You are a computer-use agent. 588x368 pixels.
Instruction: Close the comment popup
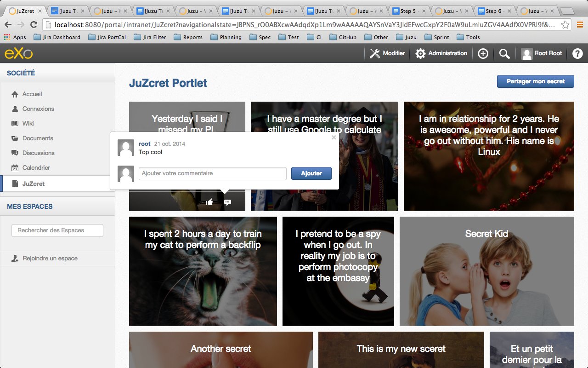pyautogui.click(x=334, y=137)
